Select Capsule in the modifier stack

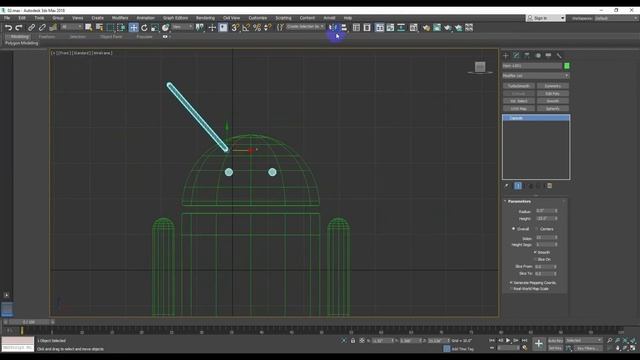(x=536, y=118)
